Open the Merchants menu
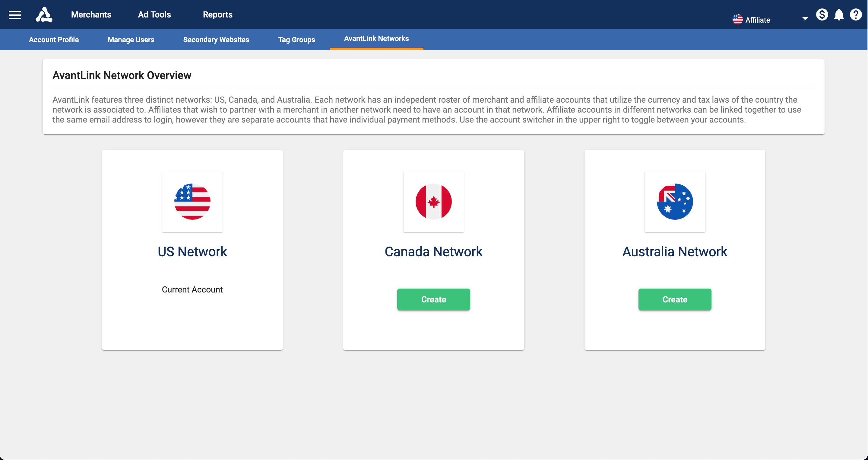This screenshot has height=460, width=868. coord(91,14)
